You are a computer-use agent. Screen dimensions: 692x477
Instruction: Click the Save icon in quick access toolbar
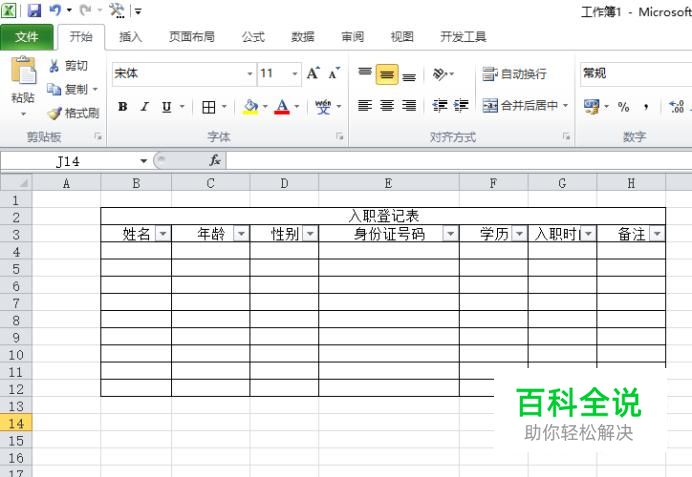(34, 10)
